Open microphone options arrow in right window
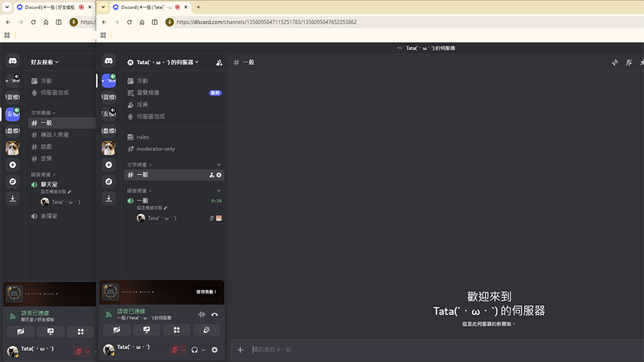644x362 pixels. pyautogui.click(x=183, y=350)
